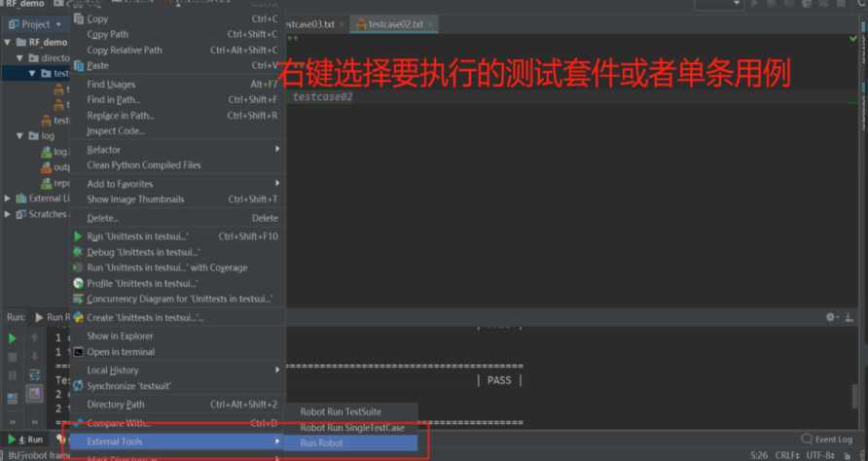Switch to testcase03.txt editor tab

[x=315, y=24]
